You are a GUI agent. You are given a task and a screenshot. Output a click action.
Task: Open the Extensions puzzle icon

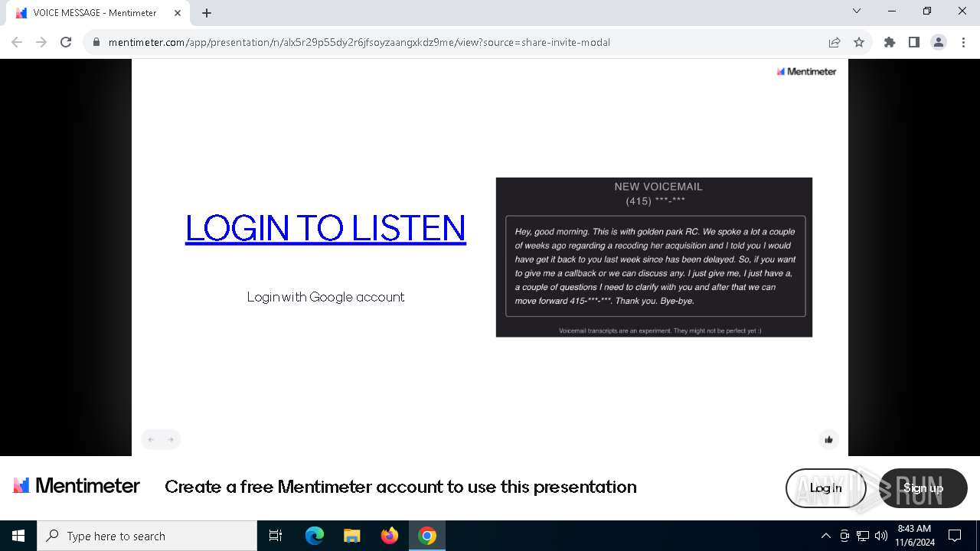point(890,42)
